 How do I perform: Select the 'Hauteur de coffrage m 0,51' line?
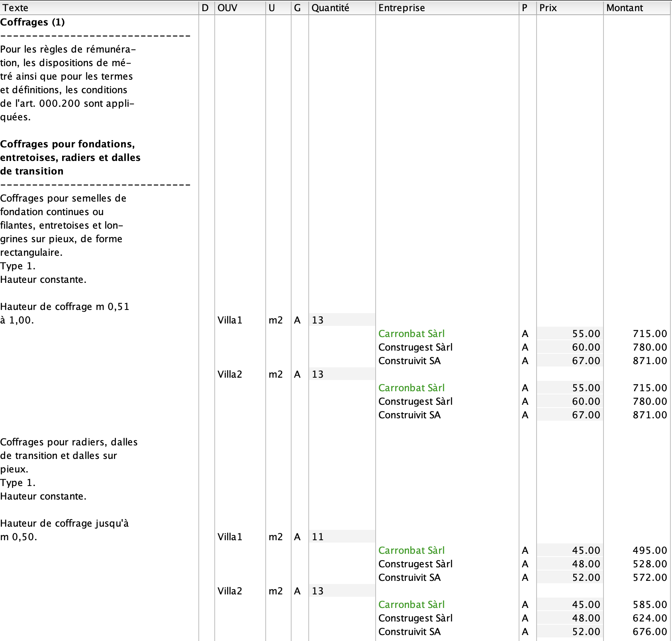click(x=65, y=307)
